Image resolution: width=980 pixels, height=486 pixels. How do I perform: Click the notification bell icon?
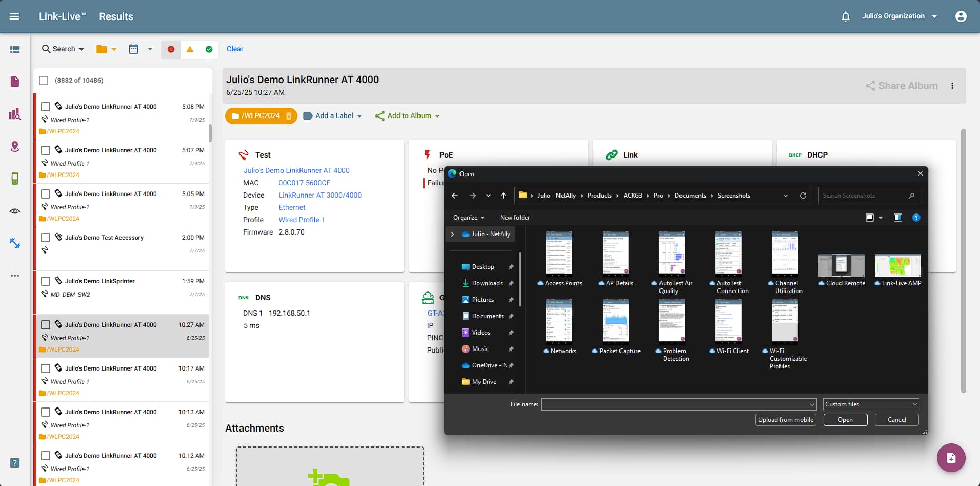pyautogui.click(x=844, y=16)
